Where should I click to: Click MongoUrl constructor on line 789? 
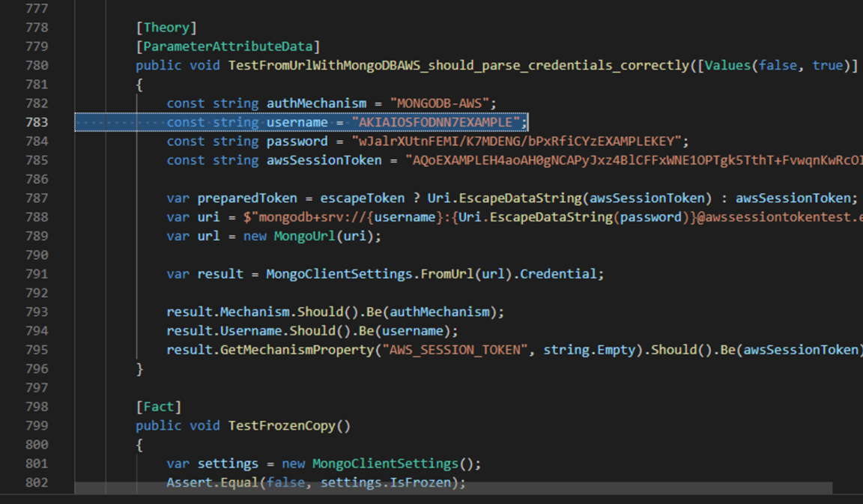point(304,236)
